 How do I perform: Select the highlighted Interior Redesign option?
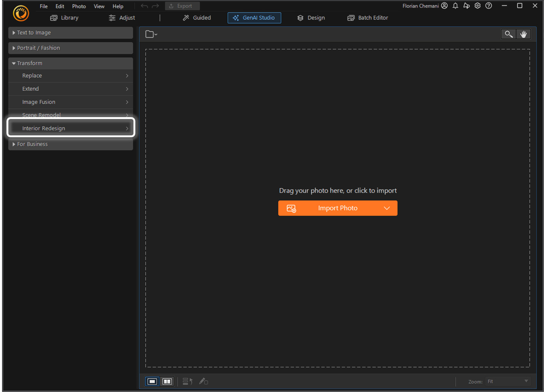click(x=71, y=128)
